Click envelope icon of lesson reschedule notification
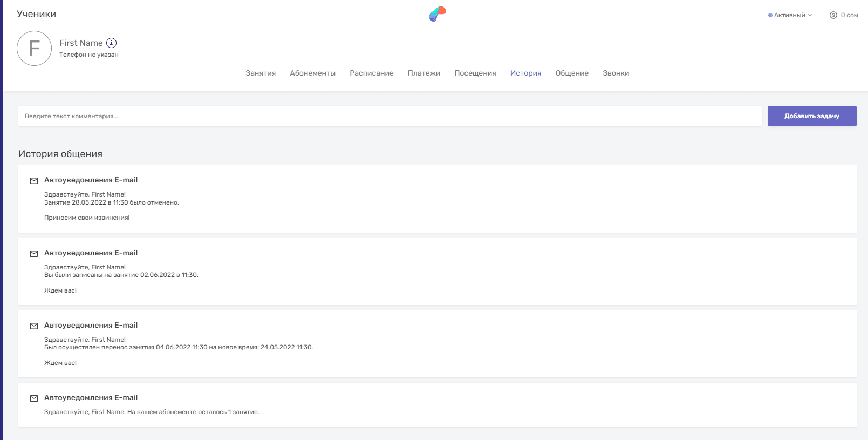Viewport: 868px width, 440px height. pyautogui.click(x=34, y=326)
